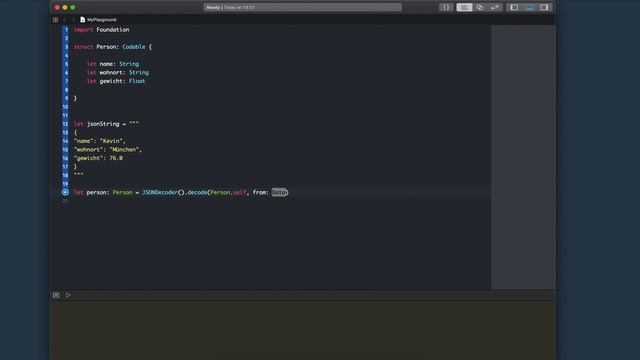Toggle the bottom debug area panel
Screen dimensions: 640x360
[529, 7]
